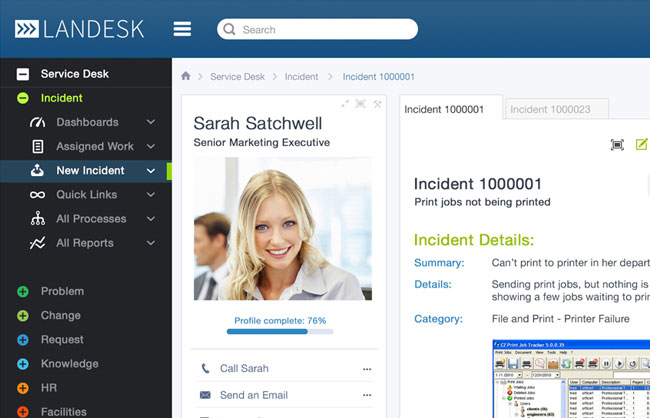The width and height of the screenshot is (650, 418).
Task: Click the profile completion progress bar
Action: [x=280, y=332]
